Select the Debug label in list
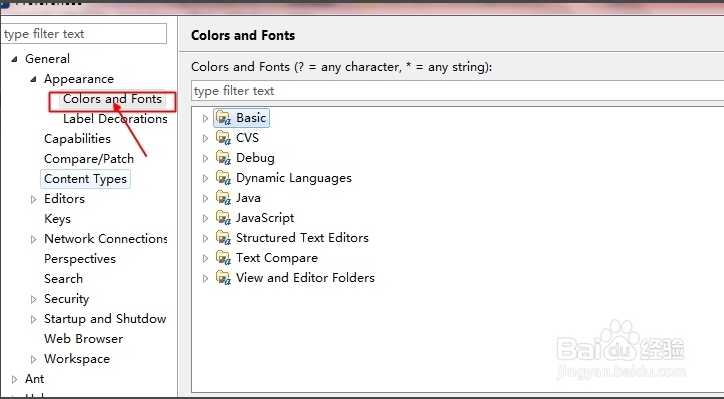This screenshot has height=399, width=724. pyautogui.click(x=255, y=158)
